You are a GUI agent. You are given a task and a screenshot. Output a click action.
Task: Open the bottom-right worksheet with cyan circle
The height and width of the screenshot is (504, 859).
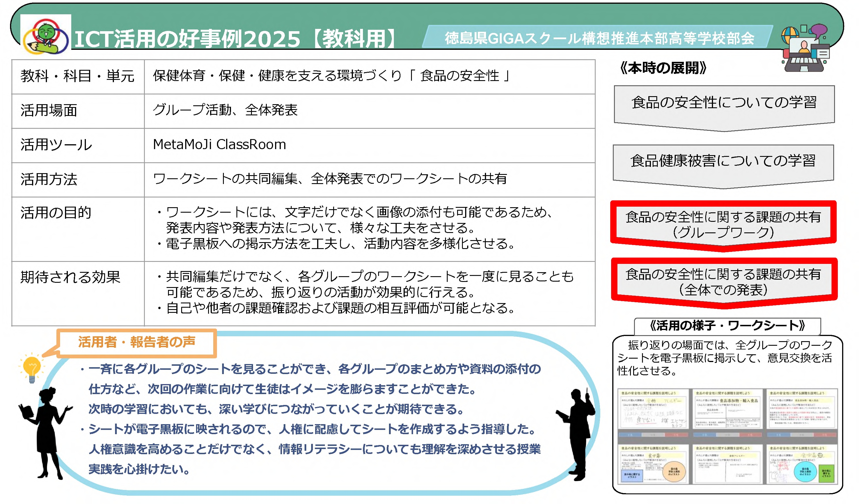pyautogui.click(x=802, y=464)
